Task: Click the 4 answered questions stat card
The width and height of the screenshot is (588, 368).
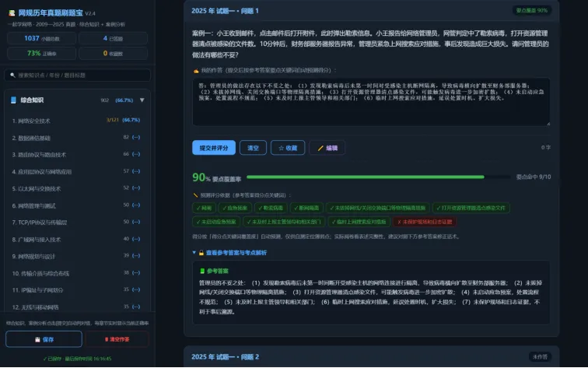Action: coord(113,38)
